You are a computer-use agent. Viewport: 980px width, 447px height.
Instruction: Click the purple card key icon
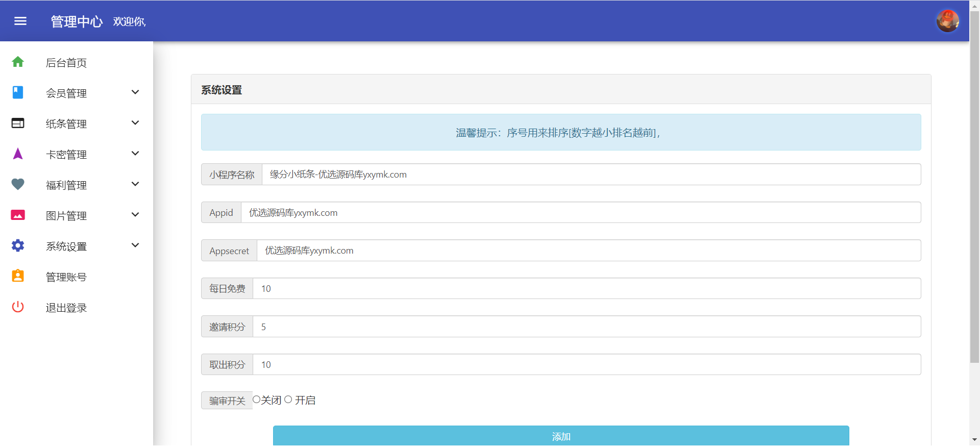point(18,154)
